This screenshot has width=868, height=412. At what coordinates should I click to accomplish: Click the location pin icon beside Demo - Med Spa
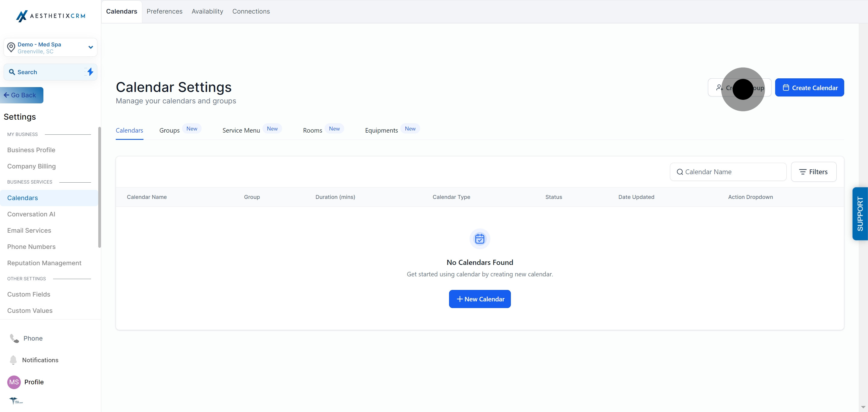[11, 47]
